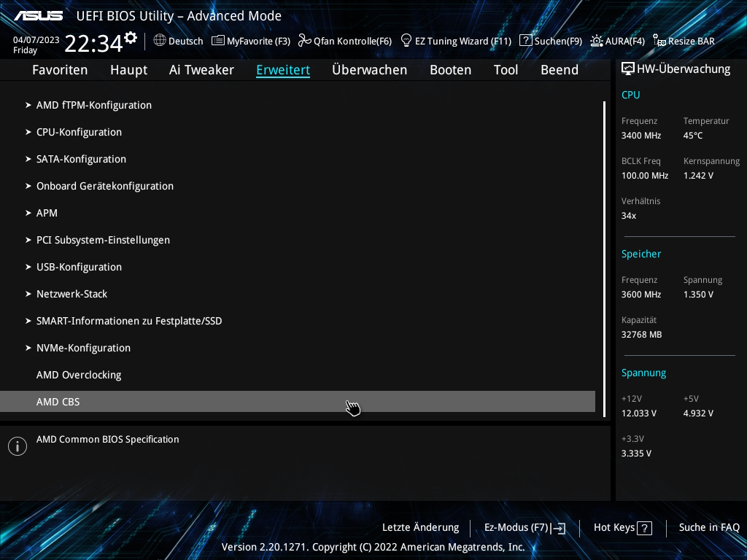Click the +12V 12.033 V reading
This screenshot has width=747, height=560.
[x=639, y=413]
